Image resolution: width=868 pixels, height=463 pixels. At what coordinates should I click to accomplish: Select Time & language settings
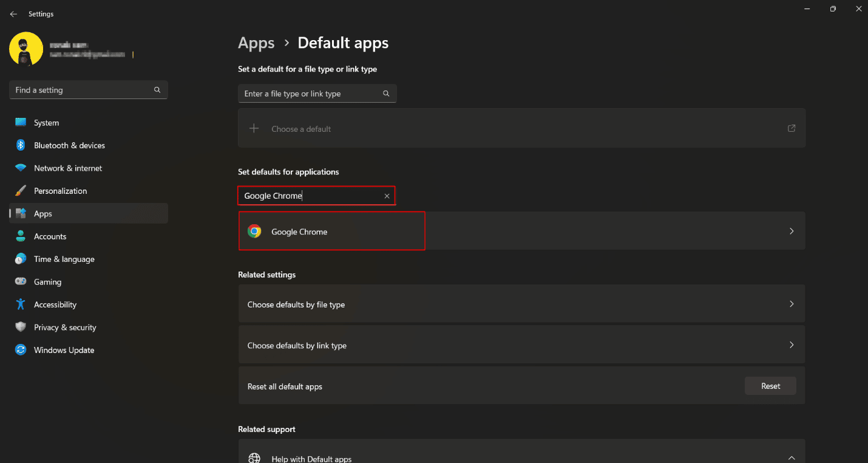[64, 259]
